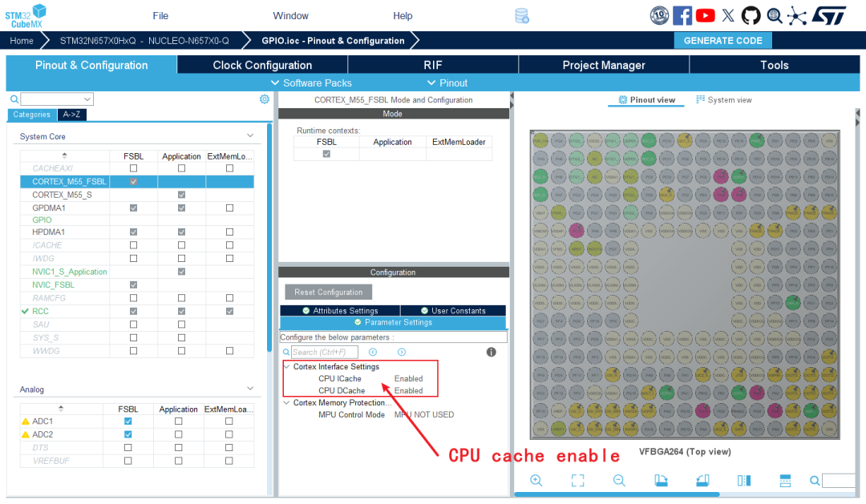Toggle GPDMA1 FSBL checkbox
Screen dimensions: 866x504
point(133,208)
